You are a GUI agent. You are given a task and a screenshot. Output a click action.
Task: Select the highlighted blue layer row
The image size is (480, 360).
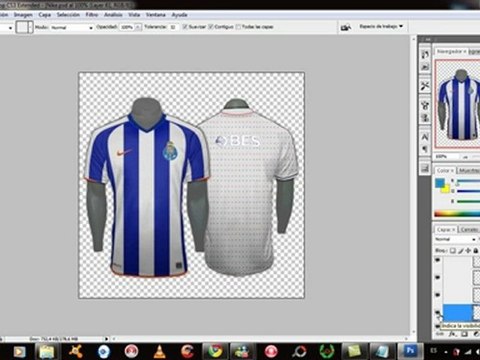click(461, 312)
